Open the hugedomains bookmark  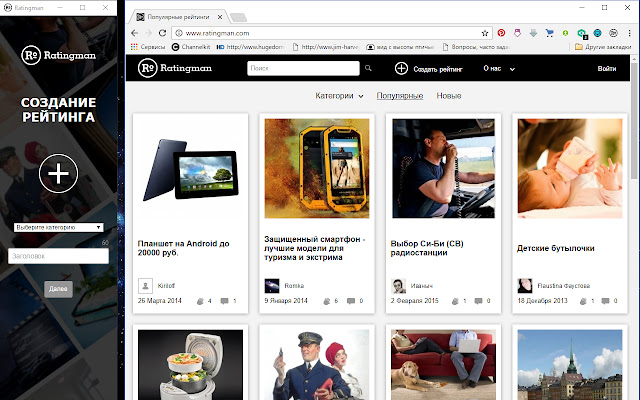click(x=250, y=47)
